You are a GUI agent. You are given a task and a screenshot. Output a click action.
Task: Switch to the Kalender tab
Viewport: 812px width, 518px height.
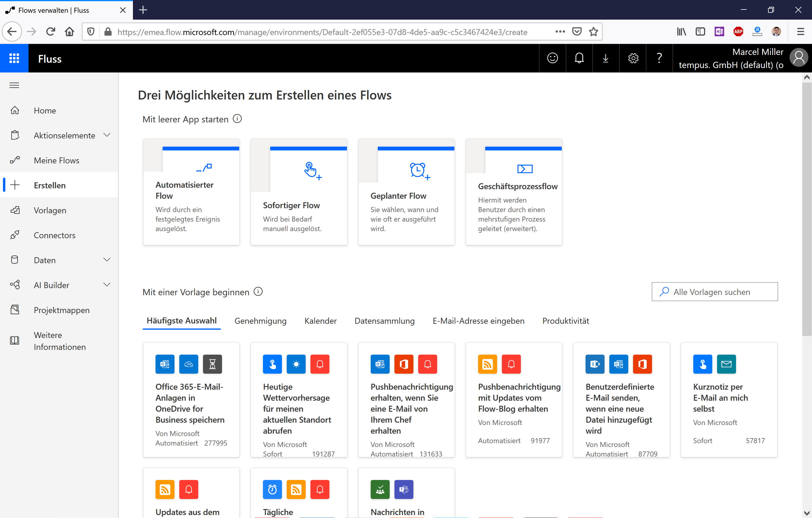pyautogui.click(x=320, y=321)
